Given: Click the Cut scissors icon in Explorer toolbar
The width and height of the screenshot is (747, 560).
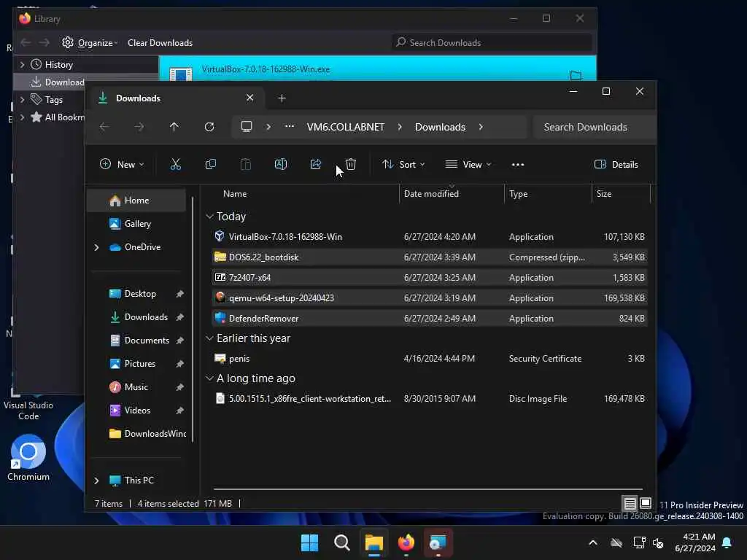Looking at the screenshot, I should click(x=175, y=164).
